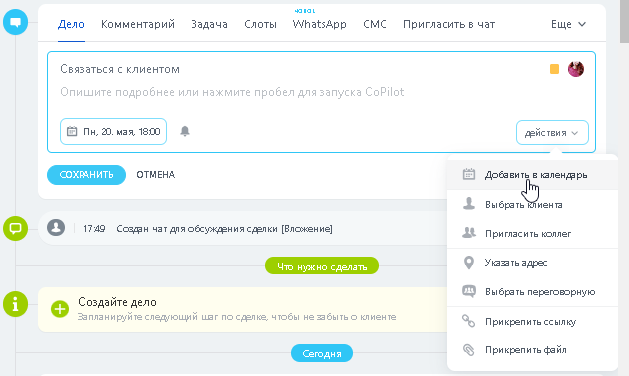Open Создан чат для обсуждения сделки entry
The width and height of the screenshot is (629, 376).
(224, 229)
